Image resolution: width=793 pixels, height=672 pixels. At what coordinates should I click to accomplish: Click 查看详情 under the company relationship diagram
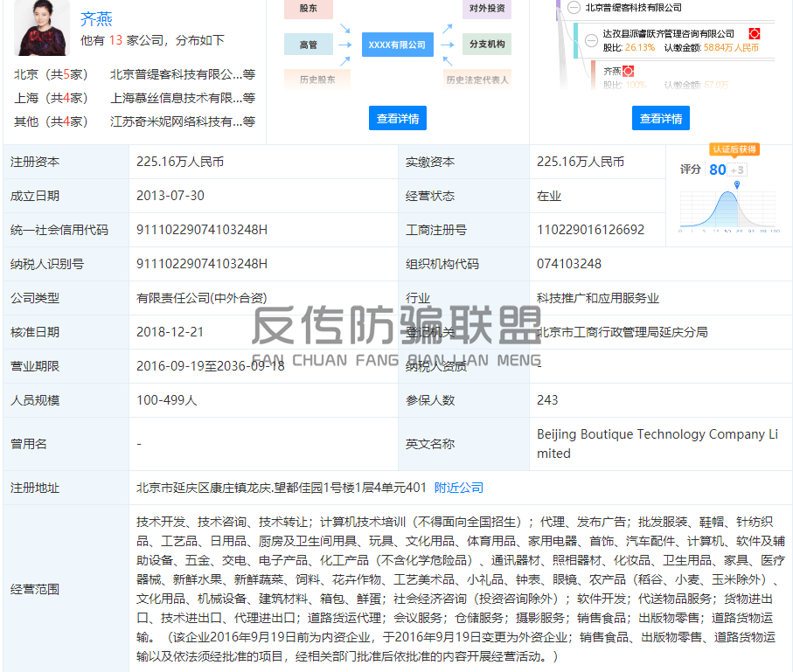[397, 118]
